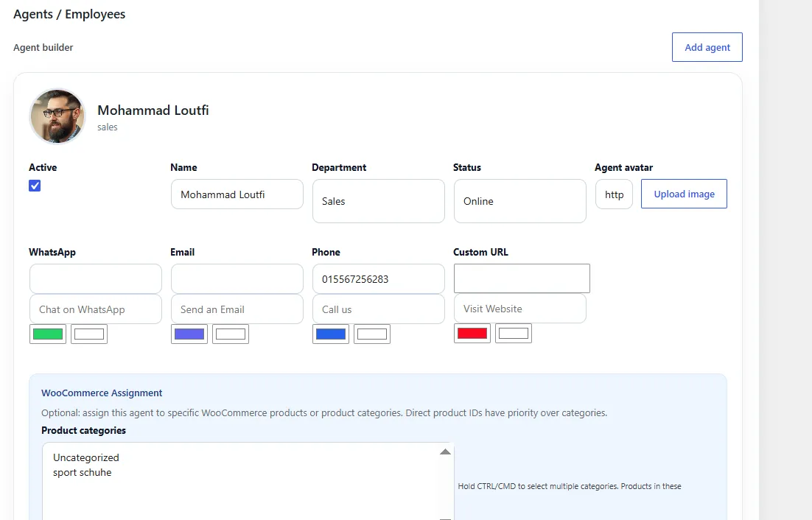The height and width of the screenshot is (520, 812).
Task: Click the Agent avatar URL field
Action: click(x=615, y=194)
